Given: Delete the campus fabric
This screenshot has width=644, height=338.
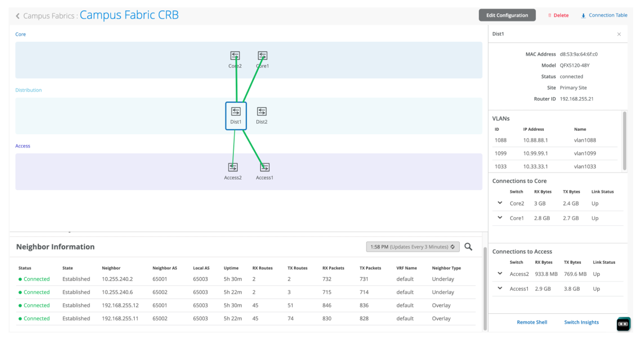Looking at the screenshot, I should click(x=558, y=15).
